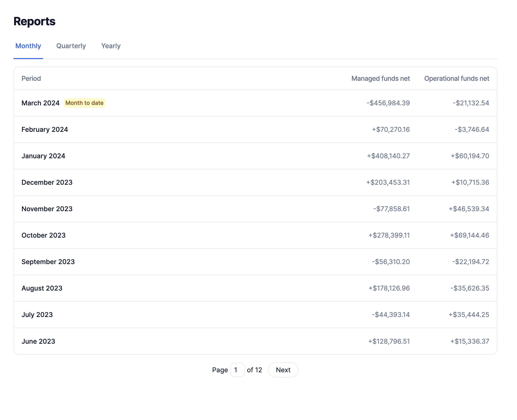
Task: Click the Next page button
Action: pyautogui.click(x=283, y=370)
